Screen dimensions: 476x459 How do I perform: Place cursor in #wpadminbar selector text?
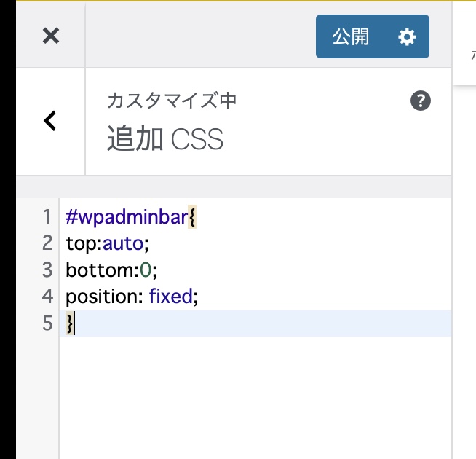[x=127, y=216]
